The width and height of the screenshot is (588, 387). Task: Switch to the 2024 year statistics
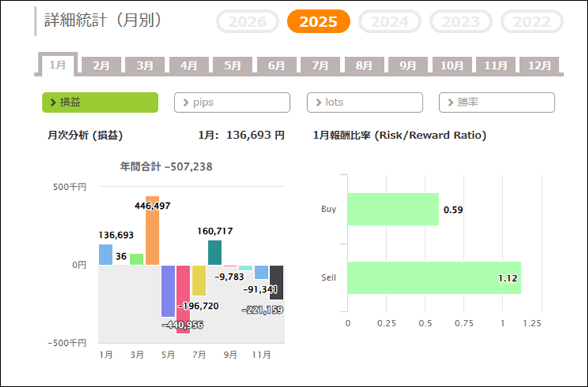390,22
